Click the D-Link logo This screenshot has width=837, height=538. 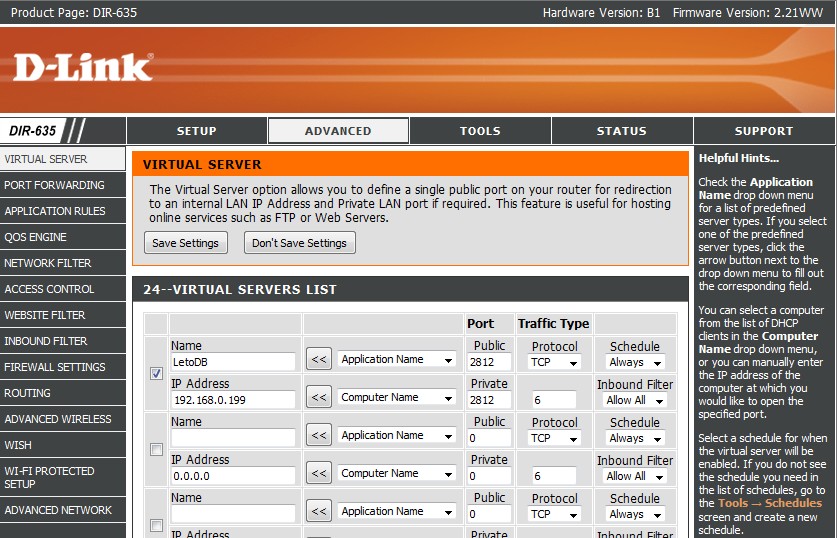click(83, 67)
